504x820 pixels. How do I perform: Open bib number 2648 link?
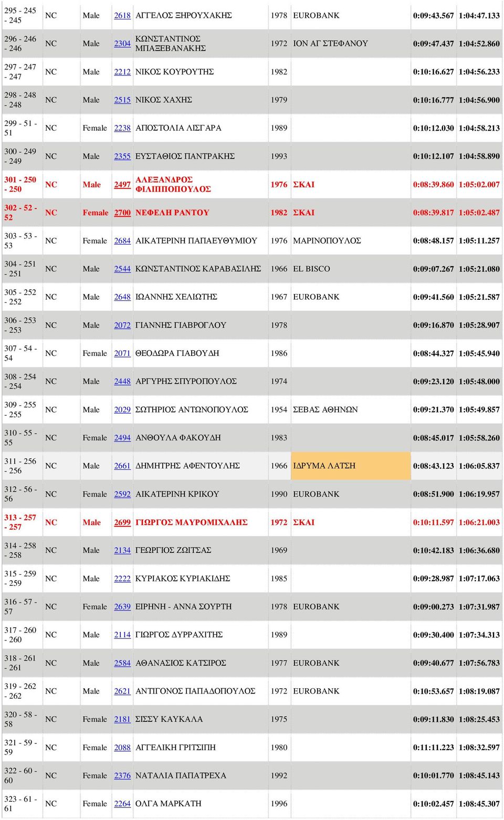[x=122, y=297]
